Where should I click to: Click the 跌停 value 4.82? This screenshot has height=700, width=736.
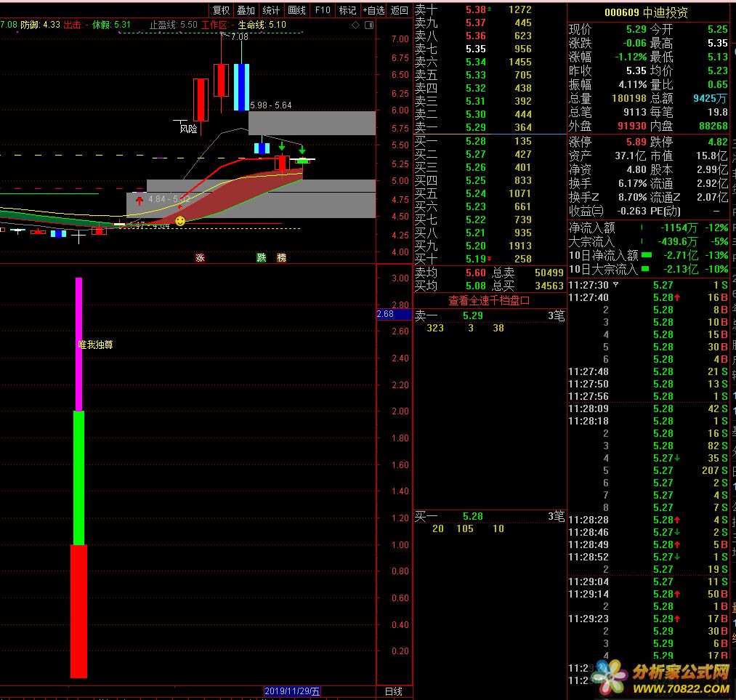718,142
